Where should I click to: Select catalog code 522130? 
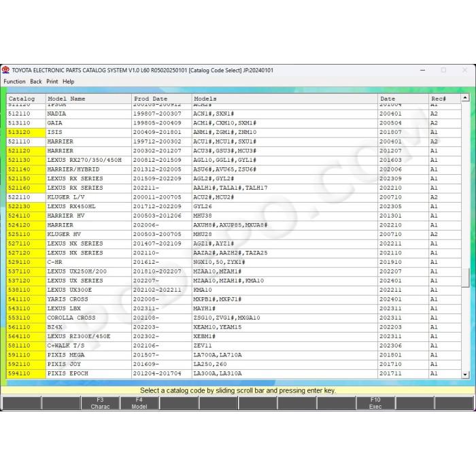19,207
